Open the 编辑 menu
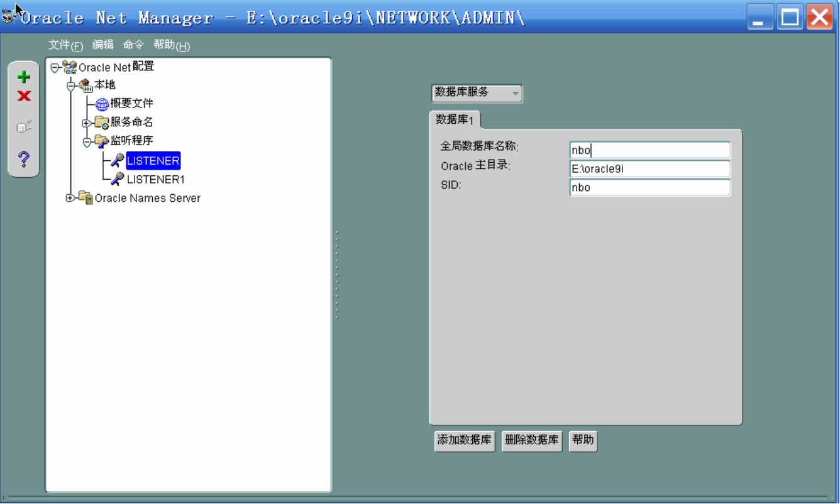Image resolution: width=840 pixels, height=504 pixels. (x=103, y=45)
